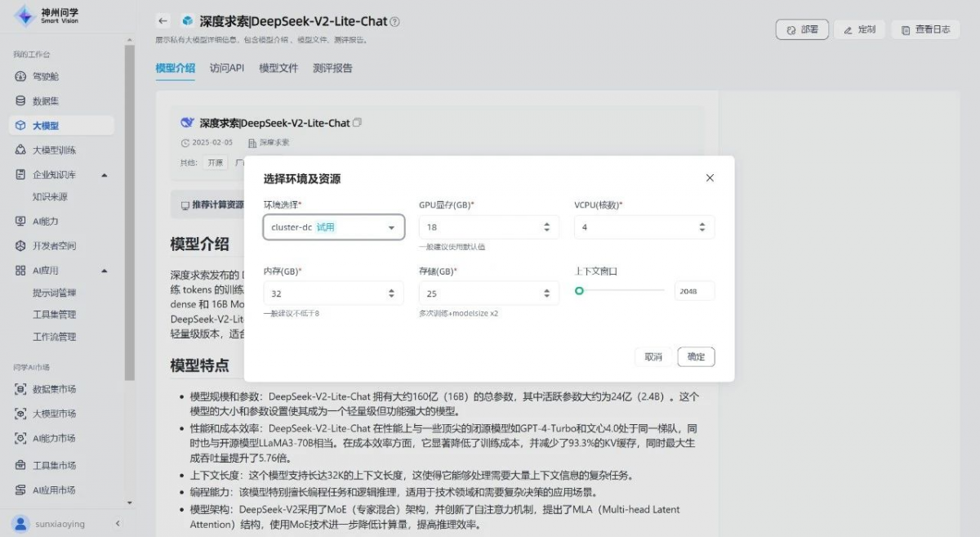Image resolution: width=980 pixels, height=537 pixels.
Task: Click the 查看日志 button
Action: point(925,29)
